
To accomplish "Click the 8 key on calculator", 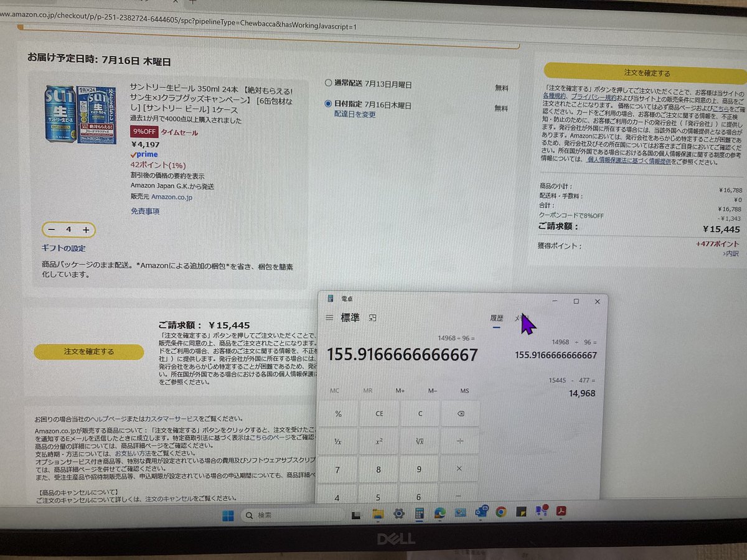I will pyautogui.click(x=378, y=469).
